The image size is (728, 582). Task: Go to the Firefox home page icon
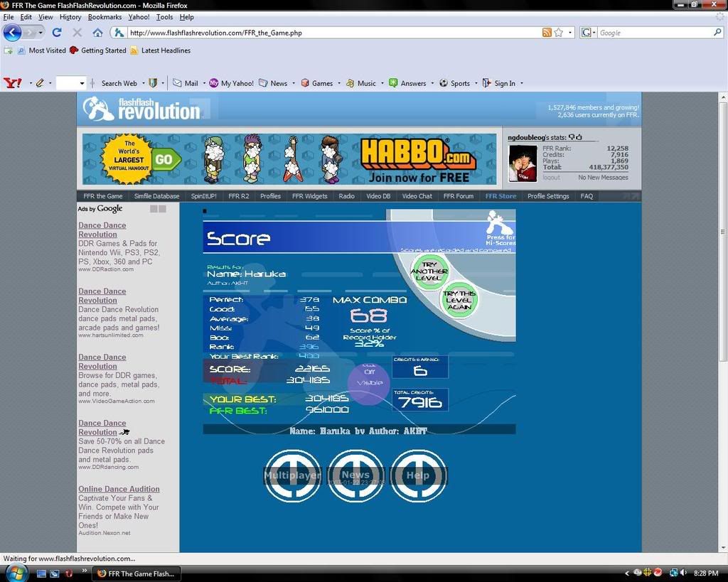[97, 33]
